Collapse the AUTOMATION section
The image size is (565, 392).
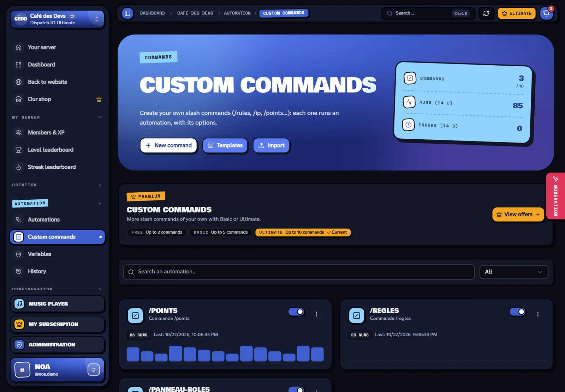click(x=57, y=203)
